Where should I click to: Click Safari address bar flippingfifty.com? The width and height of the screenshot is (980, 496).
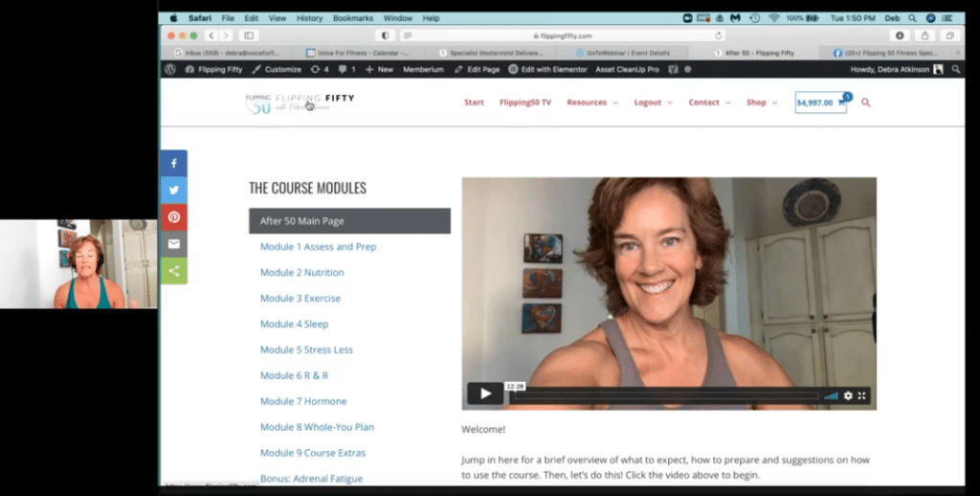pos(563,35)
